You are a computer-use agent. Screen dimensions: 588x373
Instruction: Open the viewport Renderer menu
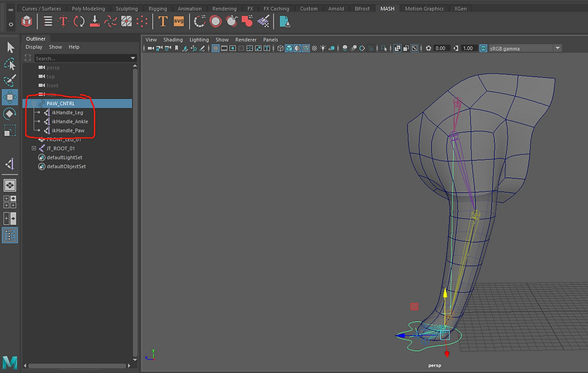pyautogui.click(x=245, y=39)
